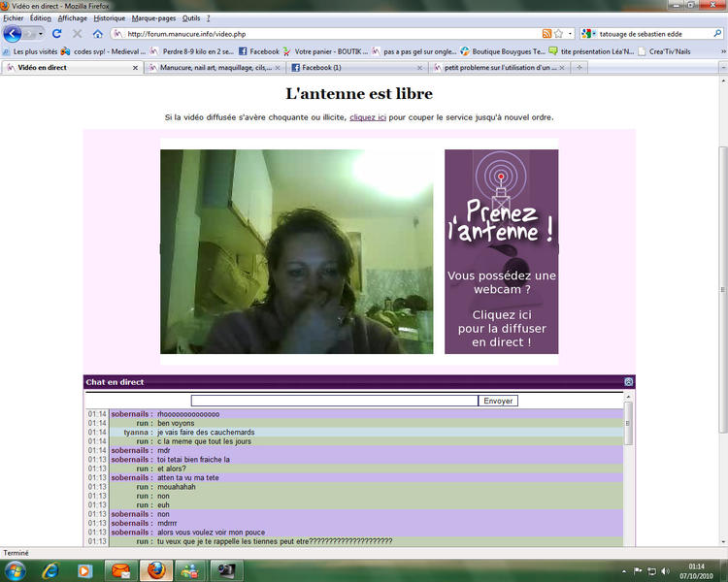
Task: Click into the chat message input field
Action: coord(334,401)
